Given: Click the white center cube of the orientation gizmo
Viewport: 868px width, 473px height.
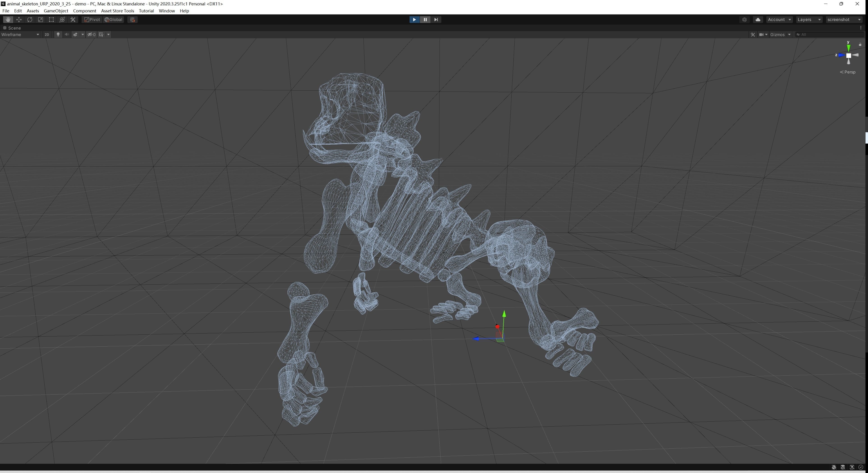Looking at the screenshot, I should click(x=848, y=55).
